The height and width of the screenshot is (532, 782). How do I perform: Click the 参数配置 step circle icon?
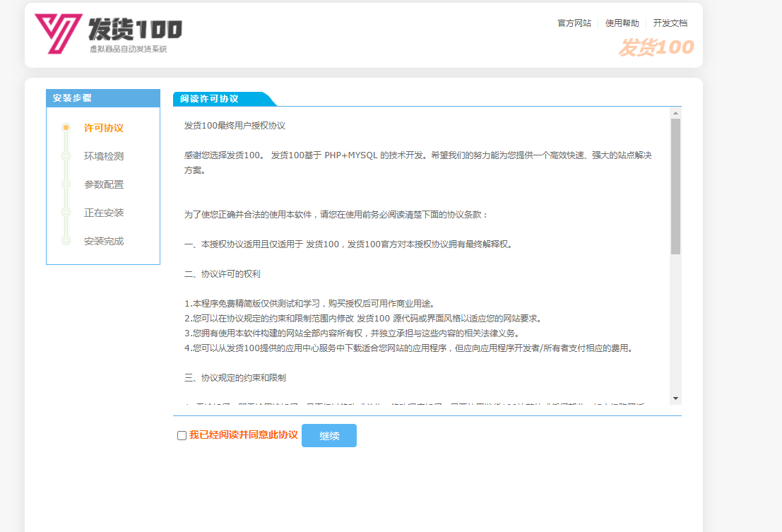click(66, 184)
